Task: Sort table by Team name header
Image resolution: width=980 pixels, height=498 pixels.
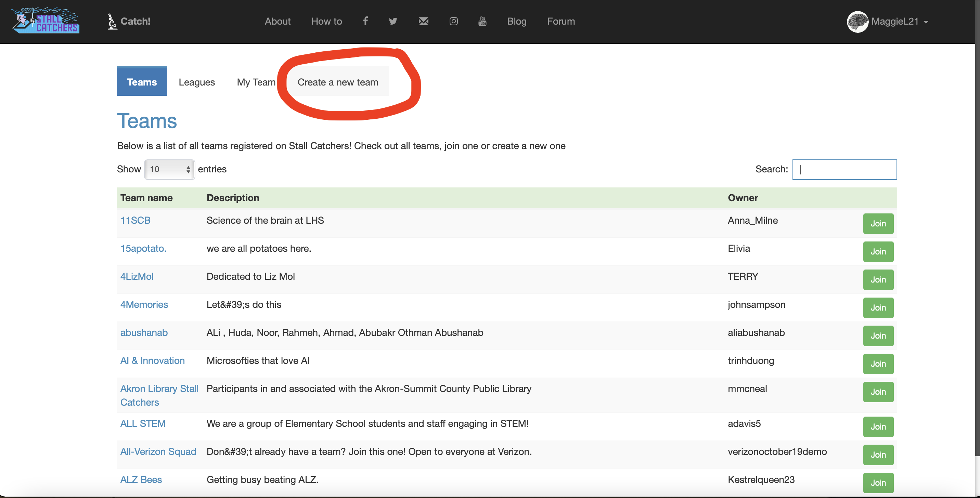Action: coord(146,198)
